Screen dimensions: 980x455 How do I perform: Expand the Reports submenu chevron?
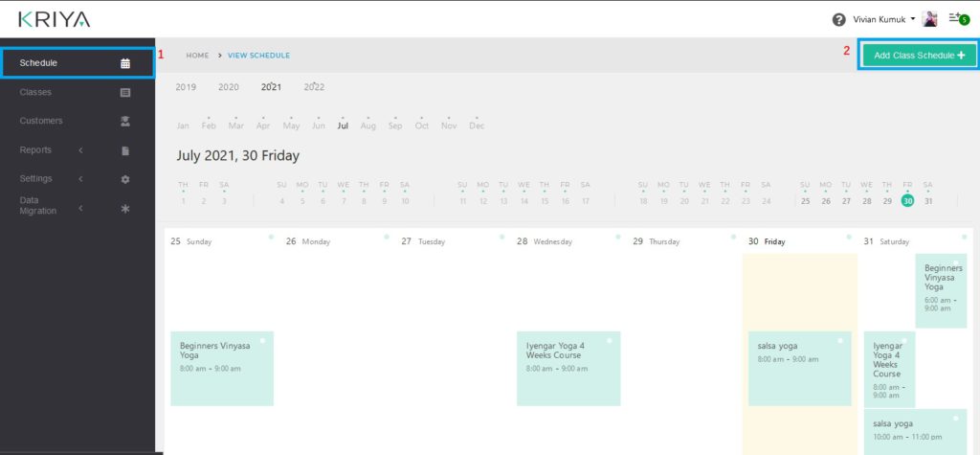pos(80,150)
